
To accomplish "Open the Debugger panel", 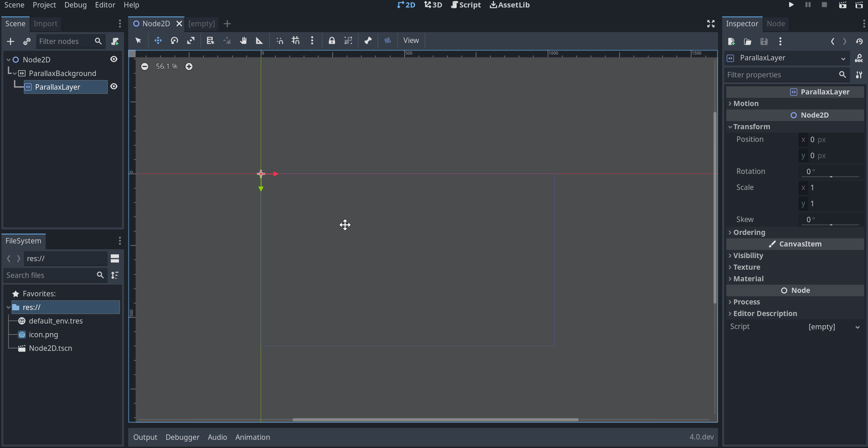I will 182,437.
